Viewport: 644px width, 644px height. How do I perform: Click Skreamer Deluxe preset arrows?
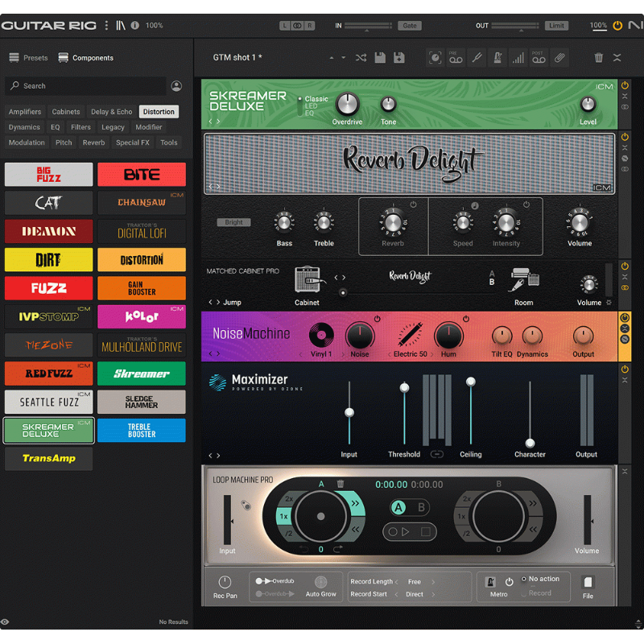click(214, 122)
